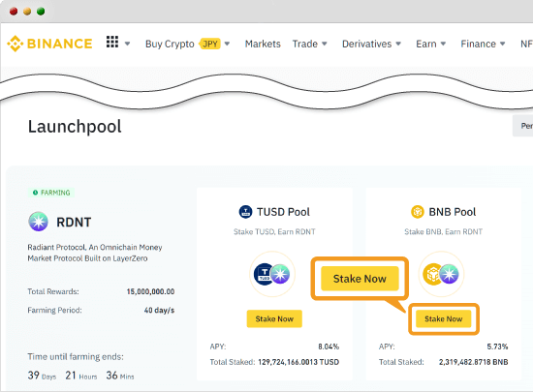Click the BNB and RDNT pair icon
Viewport: 533px width, 392px height.
coord(441,274)
